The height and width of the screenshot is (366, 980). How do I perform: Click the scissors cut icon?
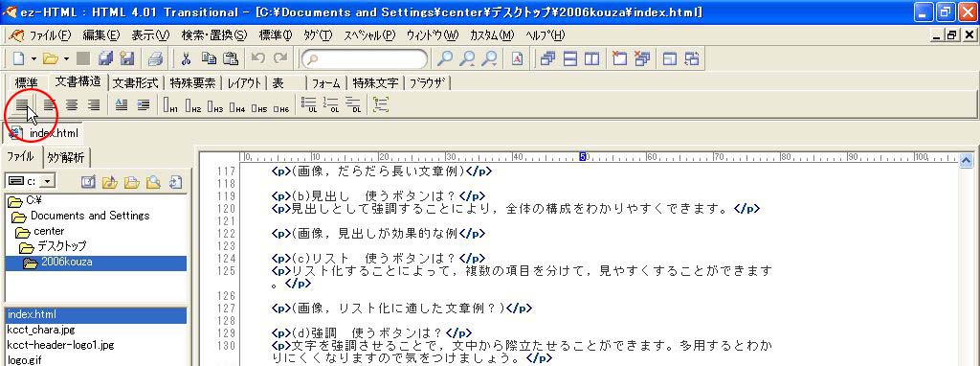click(186, 58)
